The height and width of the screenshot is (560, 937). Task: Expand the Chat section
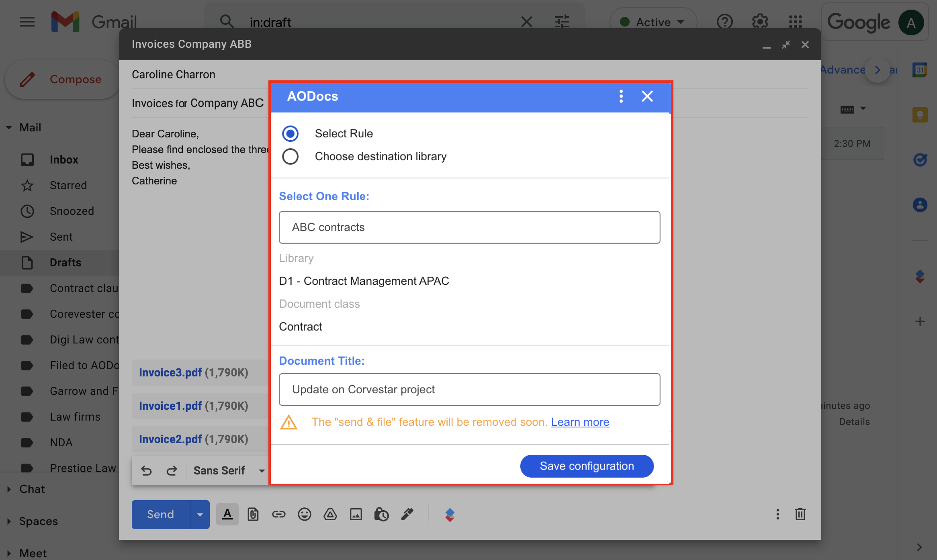[x=9, y=489]
